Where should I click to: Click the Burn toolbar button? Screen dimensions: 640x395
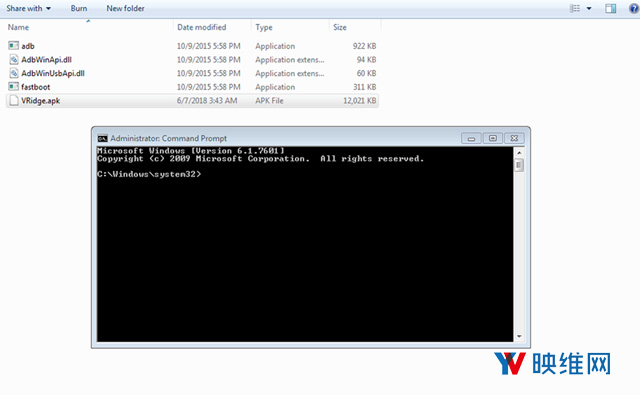(x=79, y=8)
